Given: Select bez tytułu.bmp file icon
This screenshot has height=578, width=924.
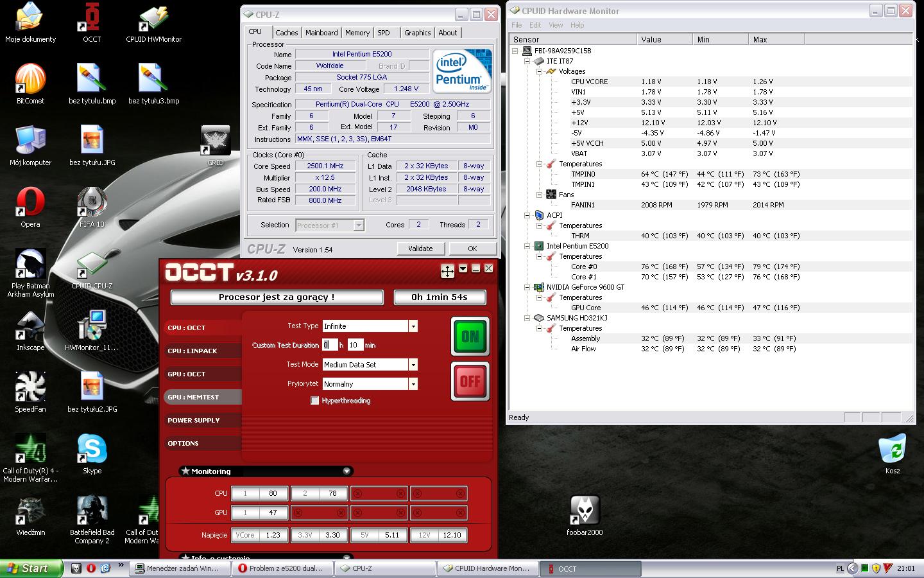Looking at the screenshot, I should (92, 84).
